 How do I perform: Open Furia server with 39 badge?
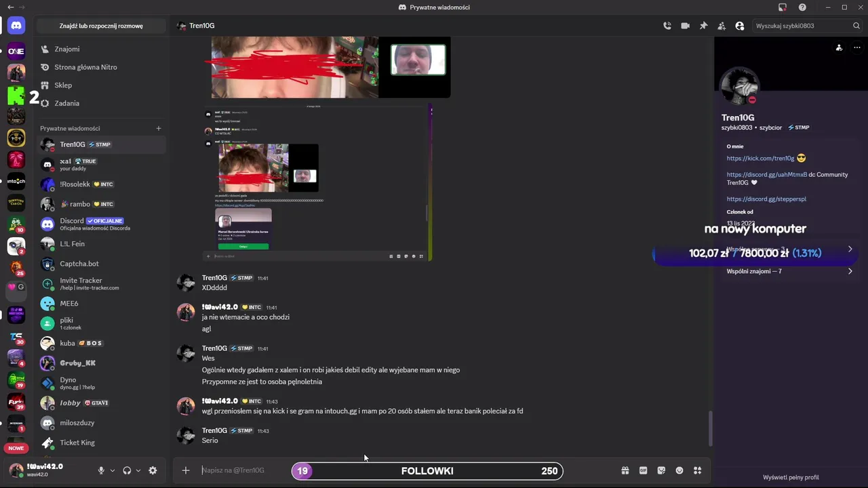coord(16,402)
